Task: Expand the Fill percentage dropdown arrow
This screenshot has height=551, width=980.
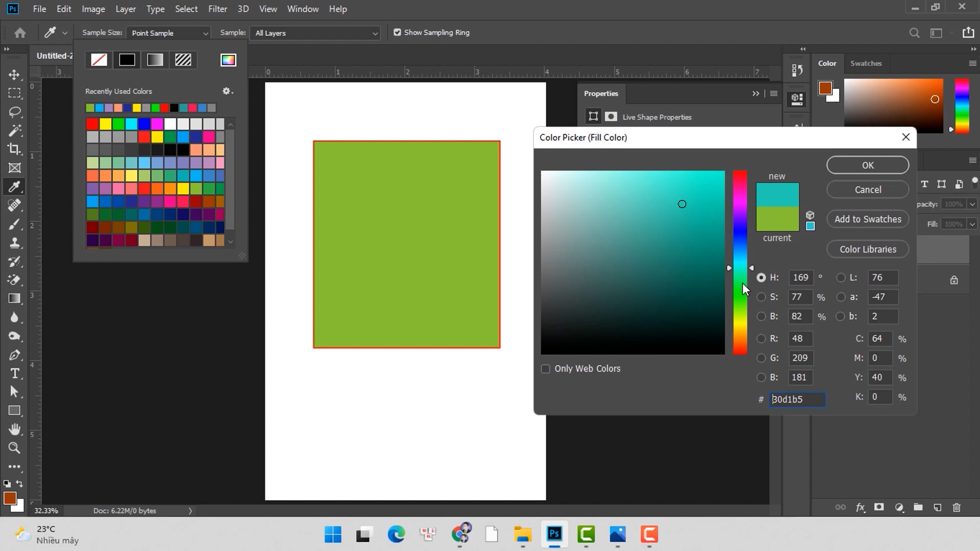Action: point(972,224)
